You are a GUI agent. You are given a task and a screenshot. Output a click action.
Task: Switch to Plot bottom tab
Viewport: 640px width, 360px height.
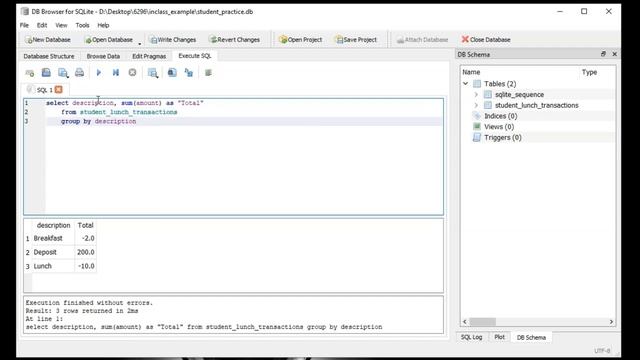tap(500, 337)
